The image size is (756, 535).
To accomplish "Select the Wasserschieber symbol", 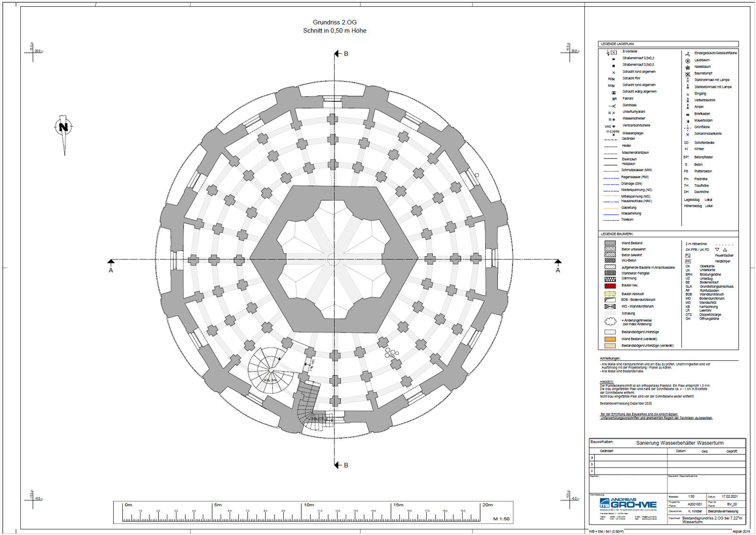I will 612,119.
